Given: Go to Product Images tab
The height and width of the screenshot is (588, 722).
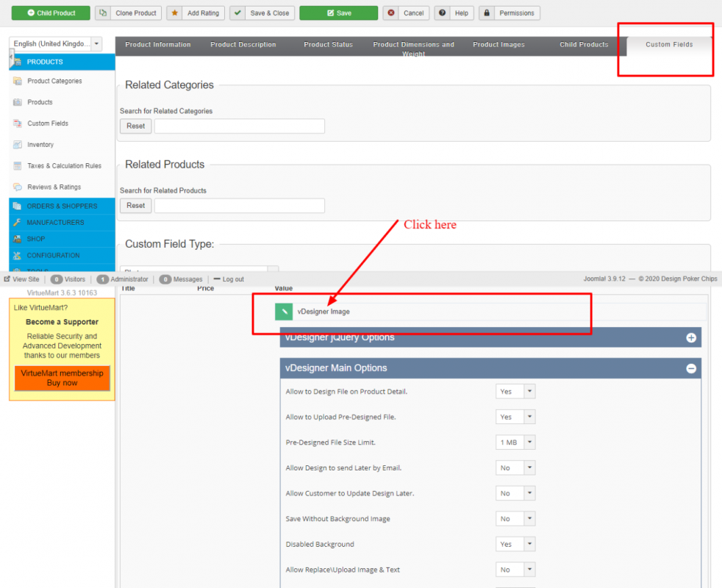Looking at the screenshot, I should [498, 45].
